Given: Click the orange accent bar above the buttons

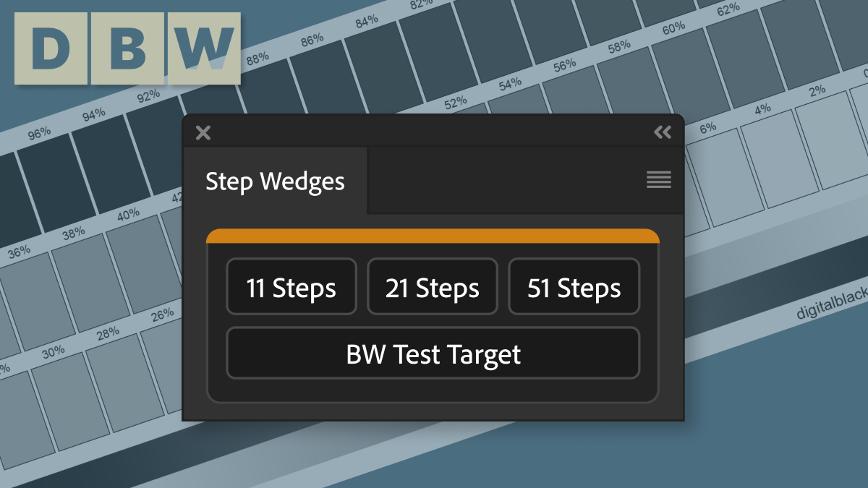Looking at the screenshot, I should 433,234.
